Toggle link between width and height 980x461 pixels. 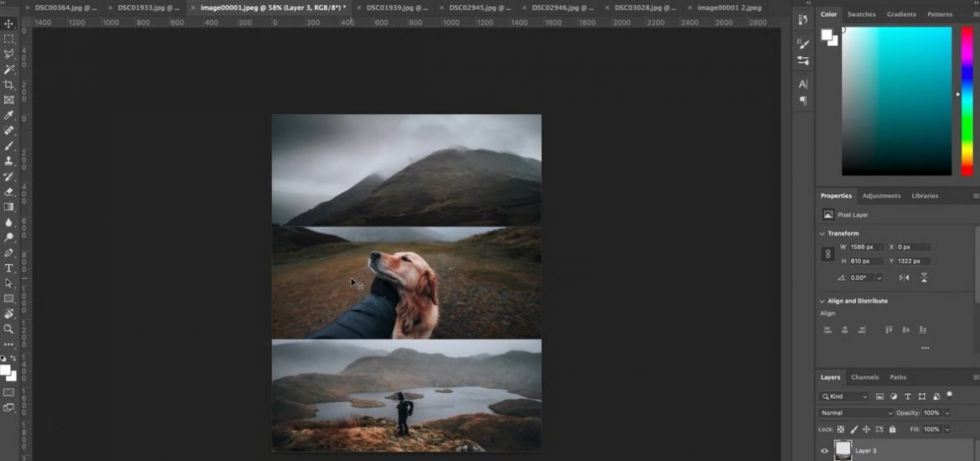pos(828,254)
